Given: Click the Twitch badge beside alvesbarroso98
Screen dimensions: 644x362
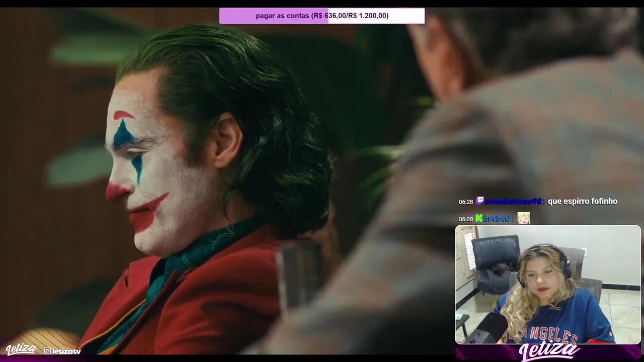Looking at the screenshot, I should tap(479, 201).
